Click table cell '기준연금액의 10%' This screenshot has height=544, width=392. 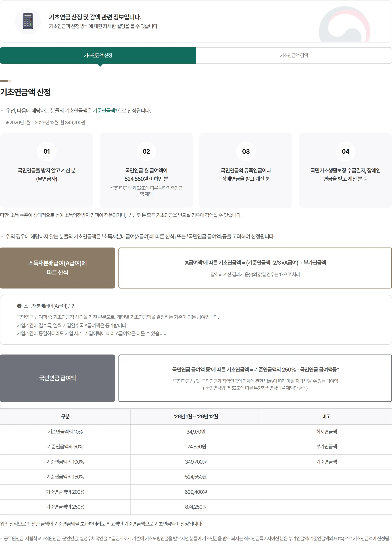tap(65, 432)
